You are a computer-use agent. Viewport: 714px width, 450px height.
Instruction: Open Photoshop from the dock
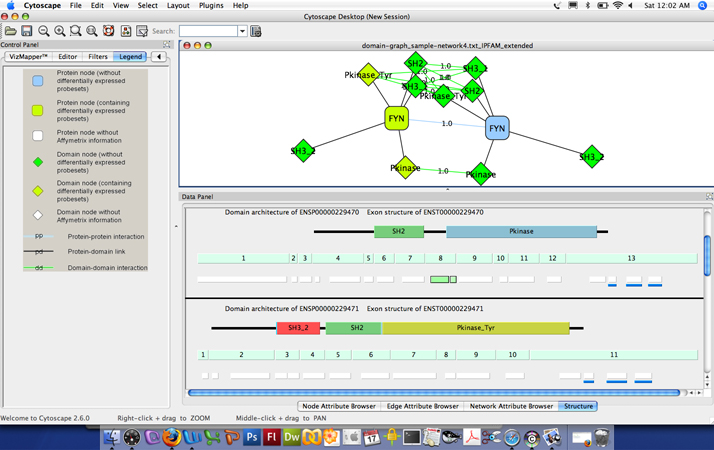tap(252, 437)
